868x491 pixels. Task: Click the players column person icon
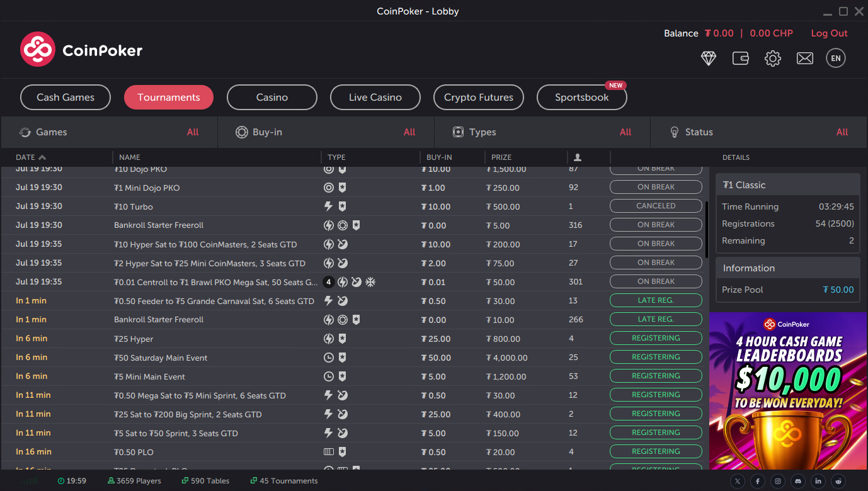[x=578, y=157]
